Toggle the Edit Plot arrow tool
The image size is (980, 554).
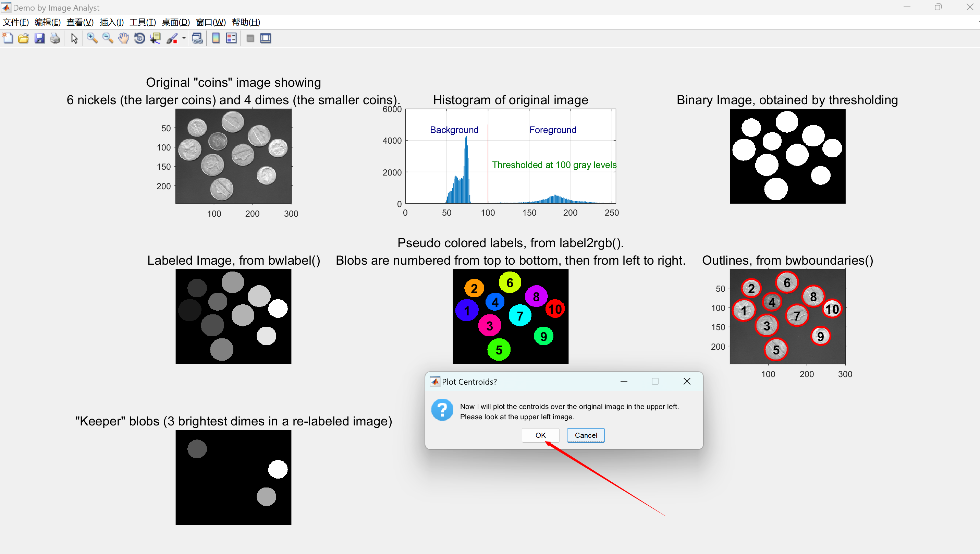74,38
